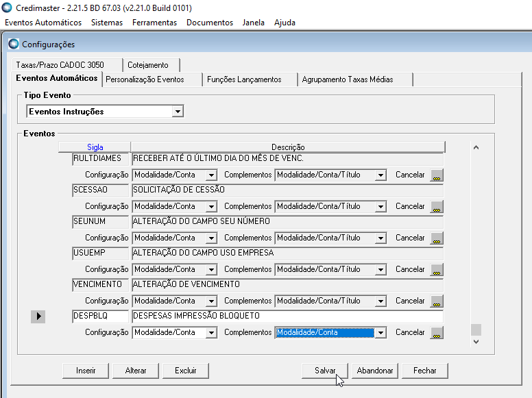The height and width of the screenshot is (398, 532).
Task: Click the RECEBER ATÉ O ÚLTIMO DIA description field
Action: (287, 158)
